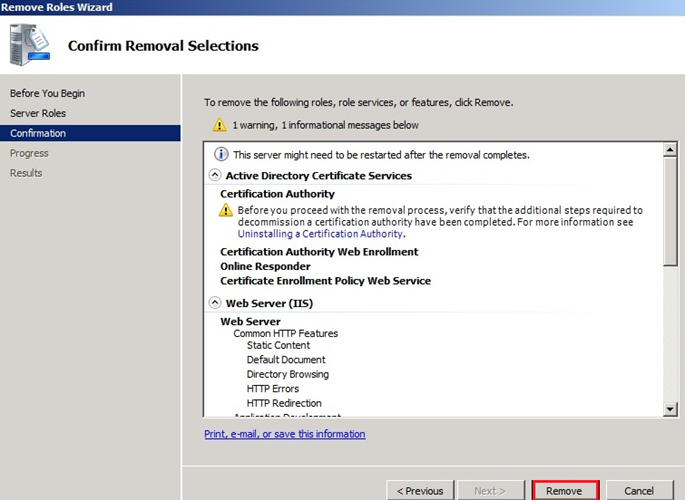Select Certification Authority Web Enrollment
685x500 pixels.
pyautogui.click(x=319, y=252)
